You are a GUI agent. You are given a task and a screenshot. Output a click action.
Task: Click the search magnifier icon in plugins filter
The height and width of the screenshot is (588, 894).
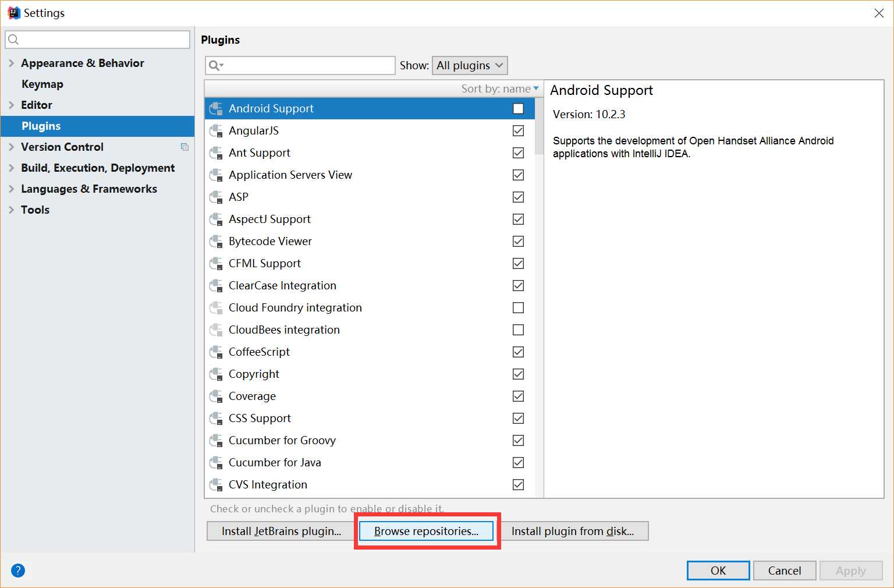pos(216,65)
